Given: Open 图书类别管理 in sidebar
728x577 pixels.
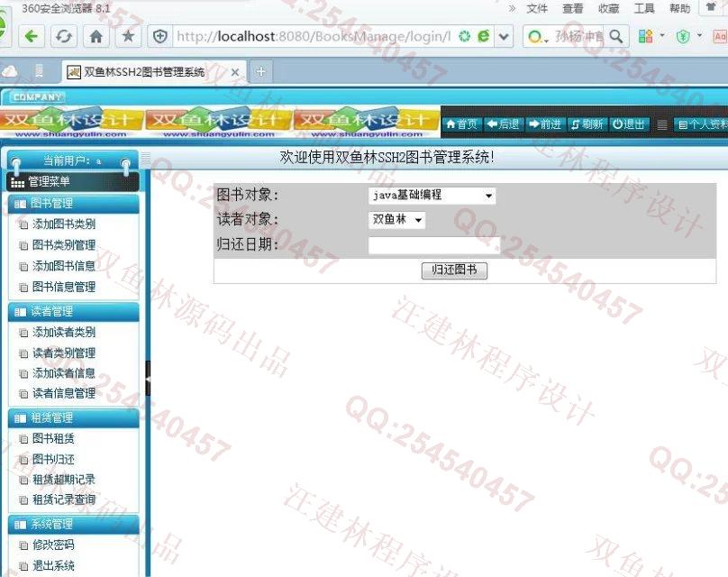Looking at the screenshot, I should (x=64, y=245).
